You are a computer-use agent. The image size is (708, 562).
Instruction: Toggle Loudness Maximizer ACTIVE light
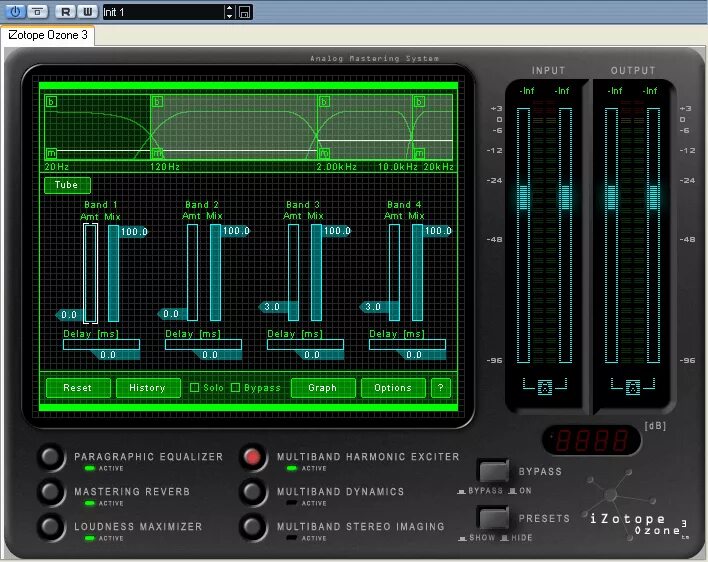pos(90,538)
